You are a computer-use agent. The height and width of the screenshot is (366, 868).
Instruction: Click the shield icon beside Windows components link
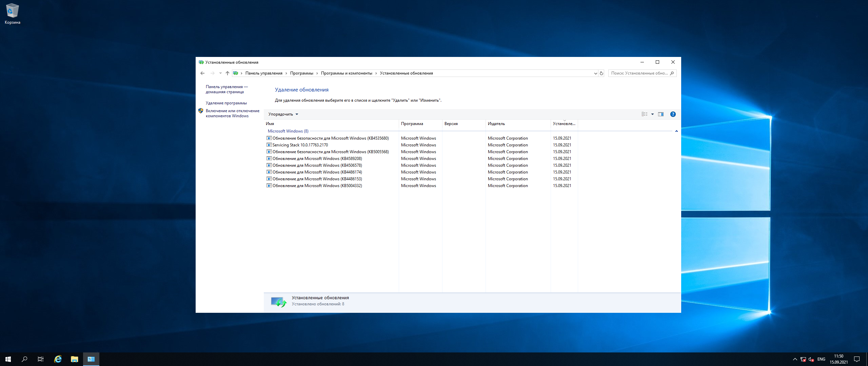click(201, 111)
